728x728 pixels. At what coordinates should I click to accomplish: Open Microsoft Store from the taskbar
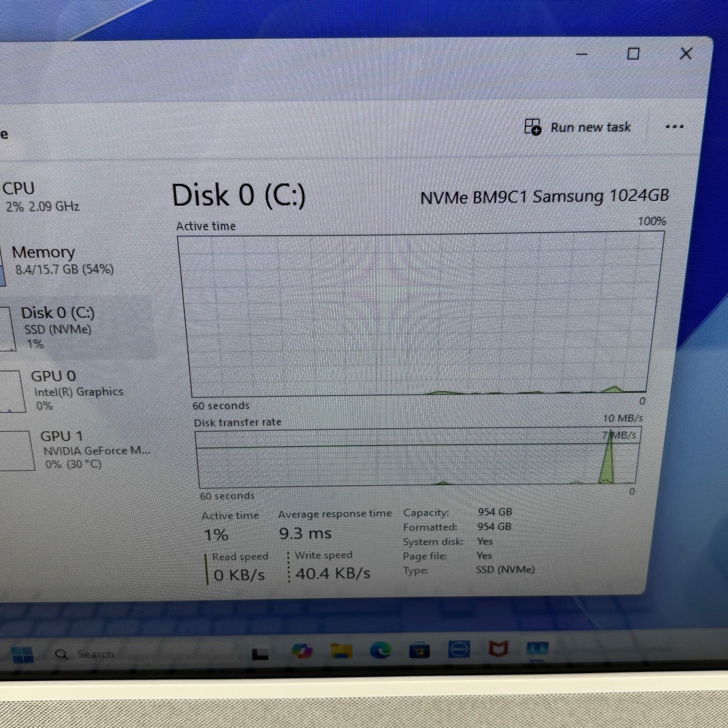419,650
